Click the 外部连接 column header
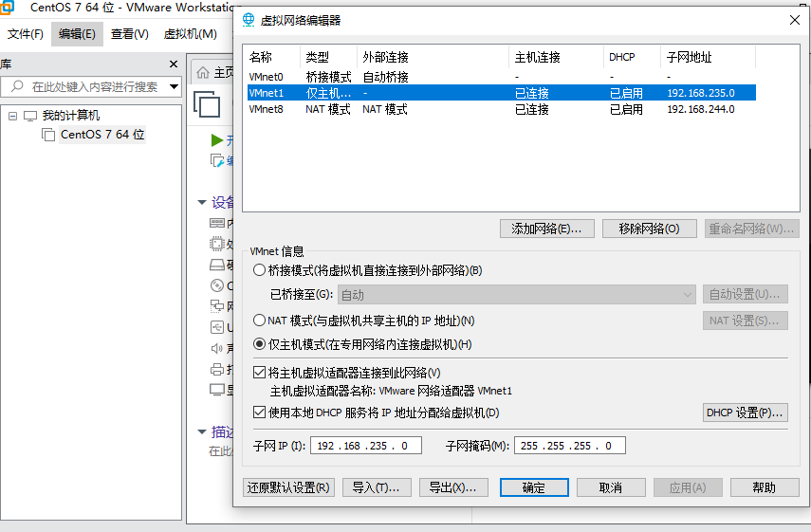811x532 pixels. point(433,57)
